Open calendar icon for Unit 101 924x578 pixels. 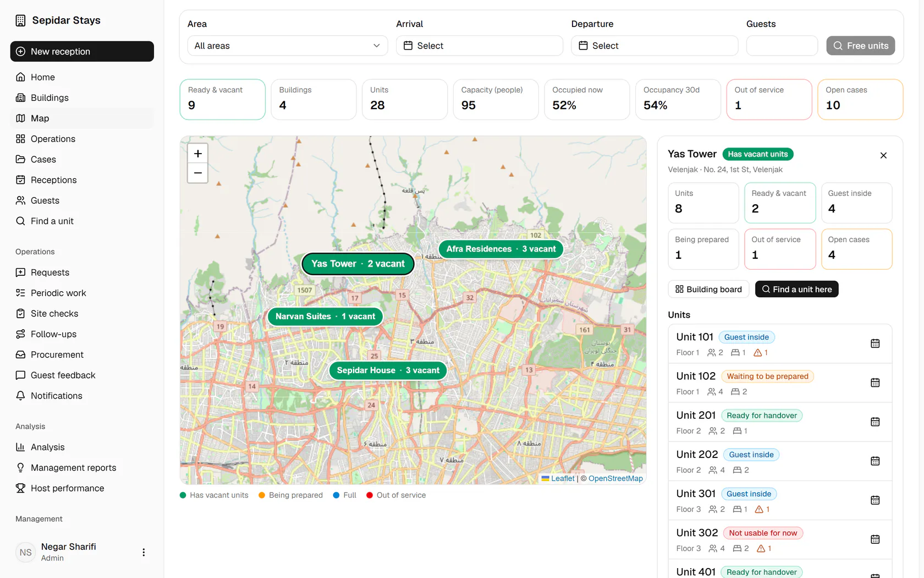tap(875, 343)
